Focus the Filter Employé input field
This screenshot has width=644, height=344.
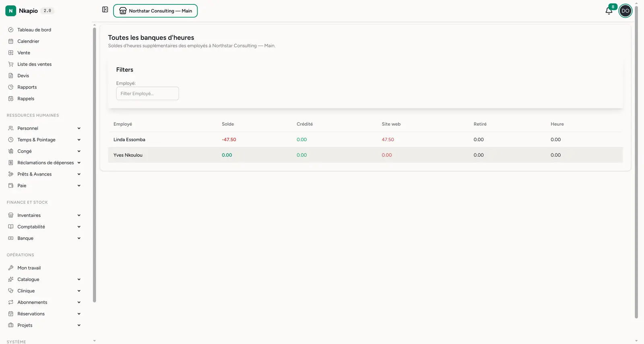147,93
